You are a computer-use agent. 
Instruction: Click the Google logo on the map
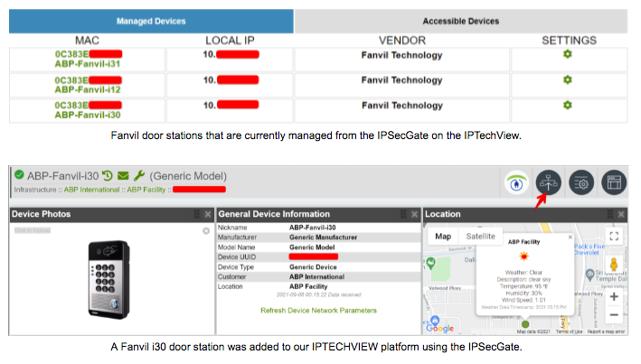(440, 328)
